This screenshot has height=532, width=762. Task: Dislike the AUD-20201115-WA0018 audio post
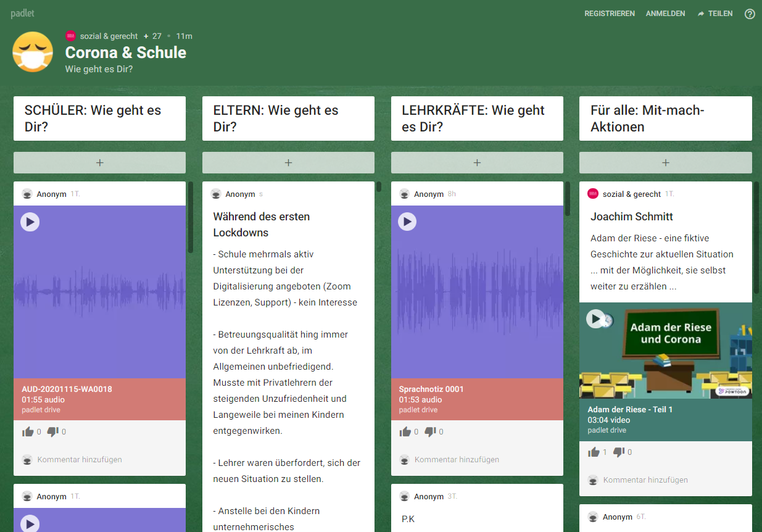tap(53, 432)
